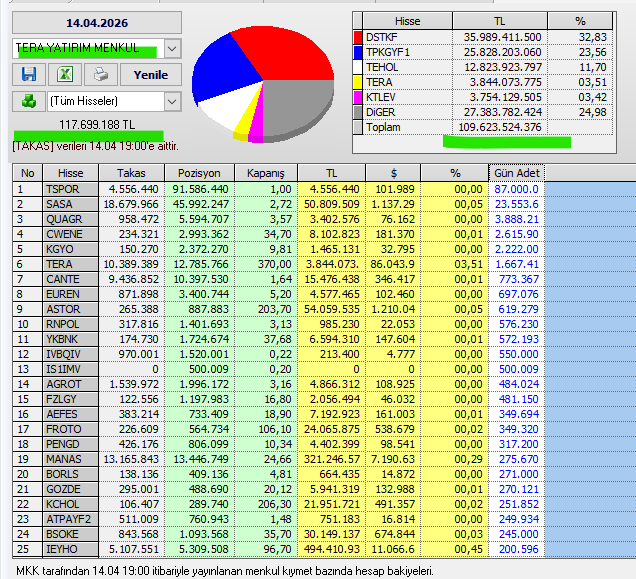Click the $ column header
The height and width of the screenshot is (579, 636).
pos(393,173)
